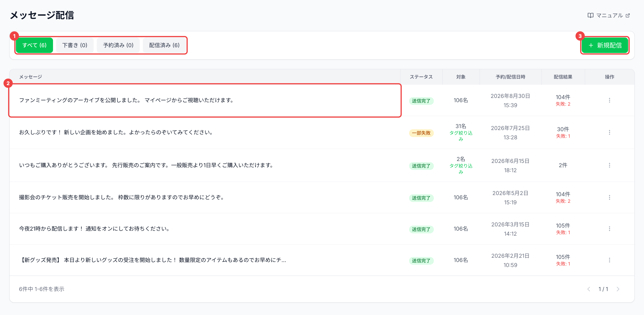Click ステータス column header
The width and height of the screenshot is (644, 315).
(x=421, y=77)
